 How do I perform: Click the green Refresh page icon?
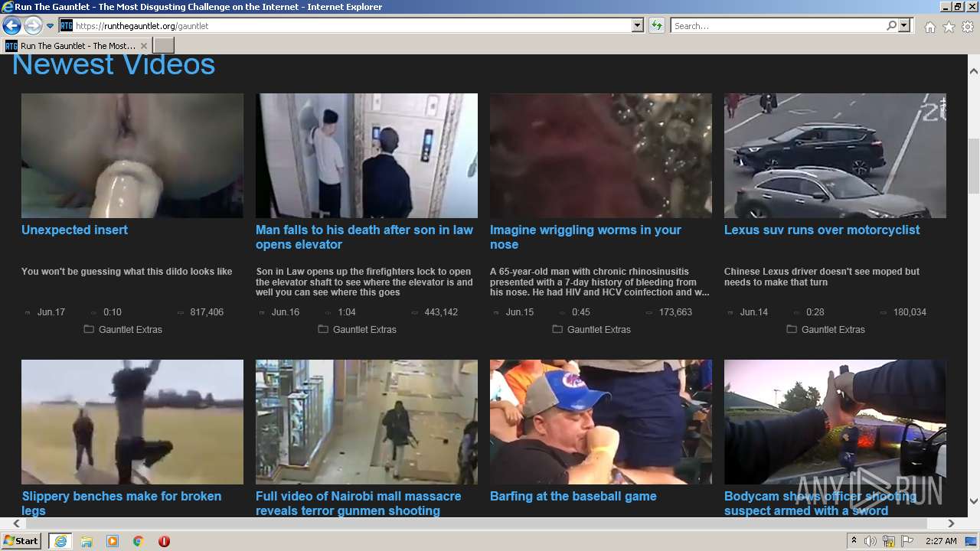(x=656, y=26)
